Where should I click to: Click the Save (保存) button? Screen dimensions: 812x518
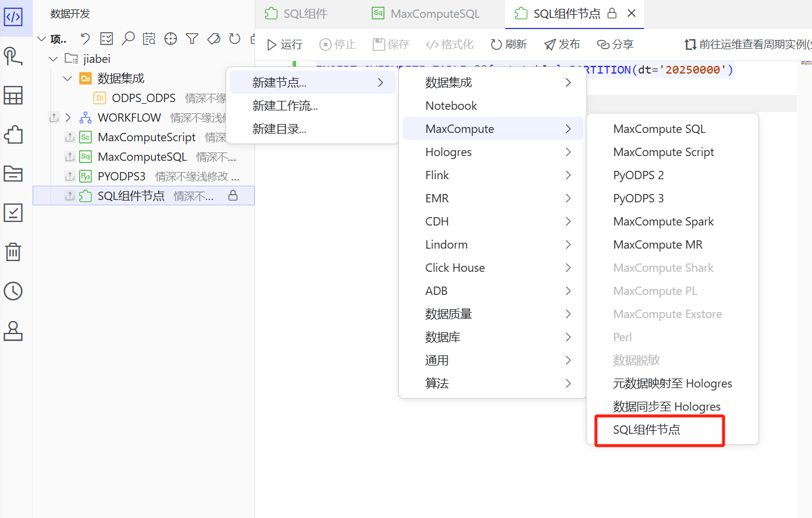tap(391, 45)
